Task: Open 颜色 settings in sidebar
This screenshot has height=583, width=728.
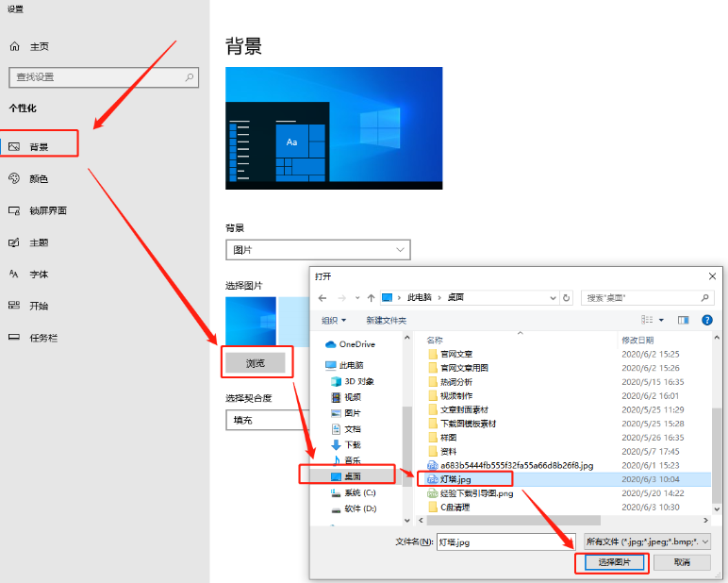Action: 39,178
